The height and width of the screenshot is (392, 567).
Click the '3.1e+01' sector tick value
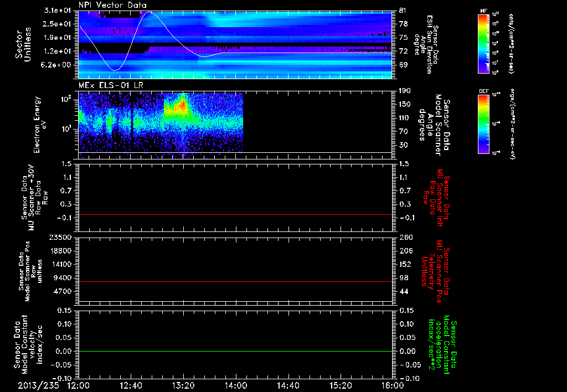pyautogui.click(x=57, y=11)
